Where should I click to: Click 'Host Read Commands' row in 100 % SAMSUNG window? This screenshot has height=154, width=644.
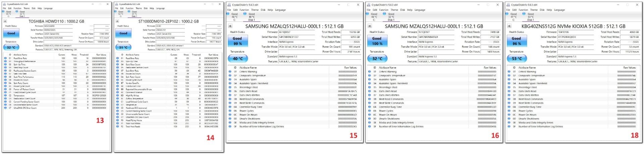(x=434, y=99)
